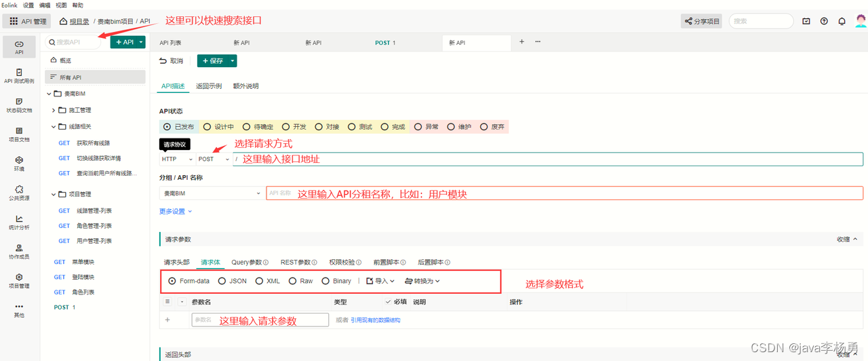Click the top-right 搜索 search field
Image resolution: width=868 pixels, height=361 pixels.
(x=761, y=21)
